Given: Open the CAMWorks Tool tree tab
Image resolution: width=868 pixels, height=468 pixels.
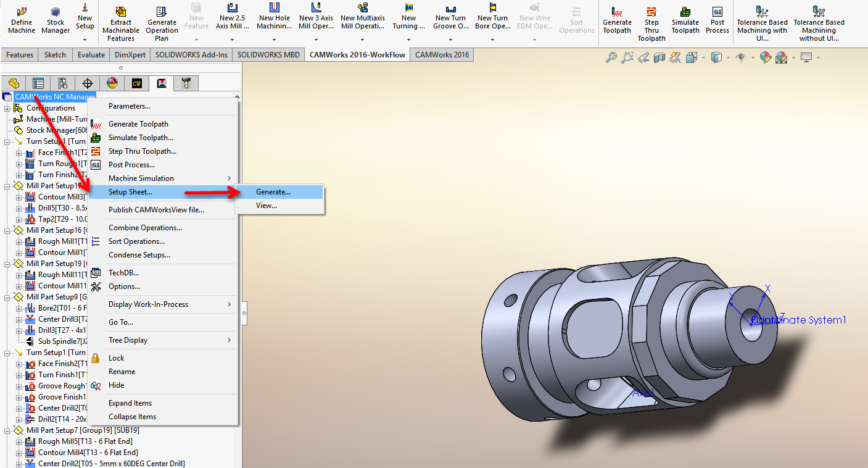Looking at the screenshot, I should point(186,83).
